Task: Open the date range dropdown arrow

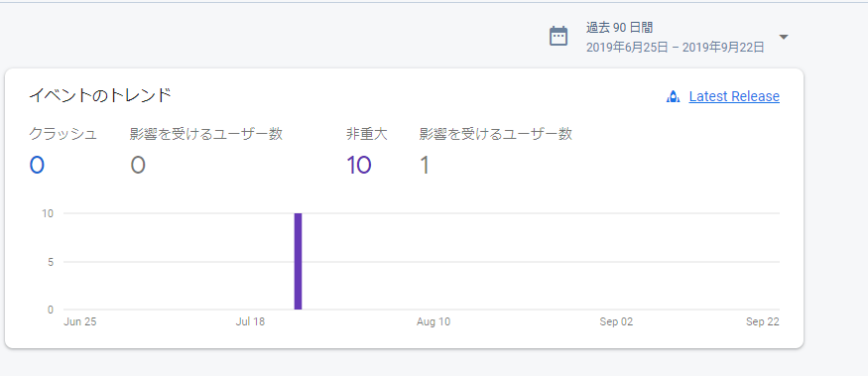Action: (x=784, y=37)
